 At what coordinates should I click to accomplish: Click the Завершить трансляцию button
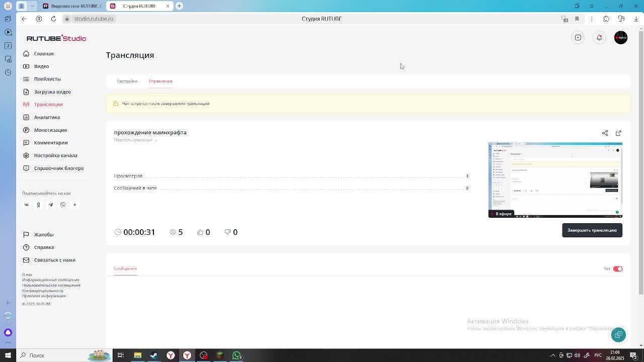592,230
